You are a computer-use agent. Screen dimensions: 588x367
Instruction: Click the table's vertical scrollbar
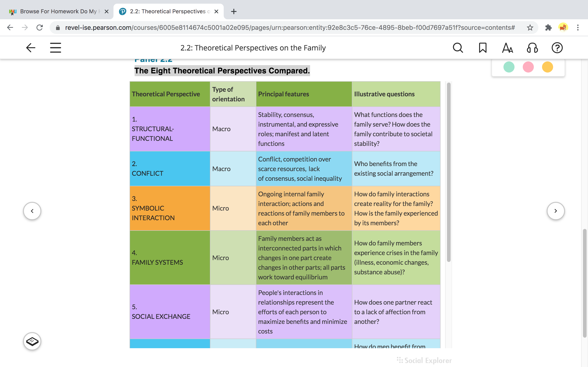pos(449,172)
